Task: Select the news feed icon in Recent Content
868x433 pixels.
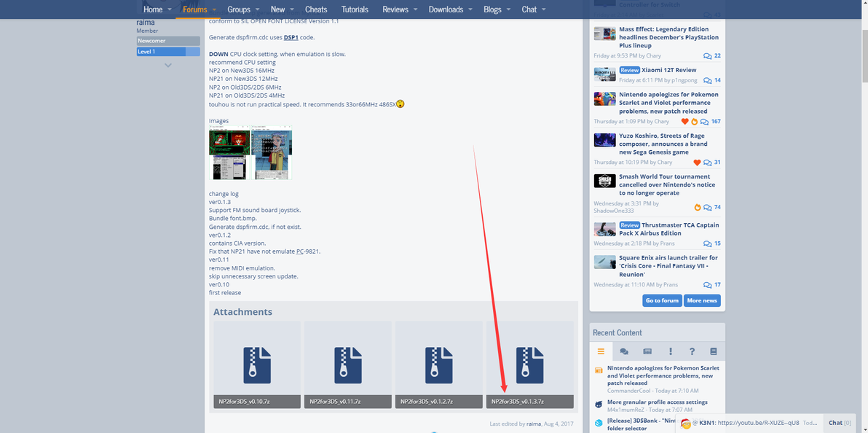Action: [x=647, y=351]
